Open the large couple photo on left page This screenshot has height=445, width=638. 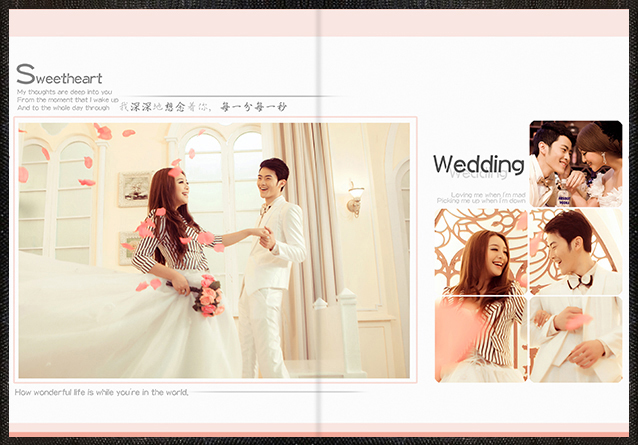[214, 250]
